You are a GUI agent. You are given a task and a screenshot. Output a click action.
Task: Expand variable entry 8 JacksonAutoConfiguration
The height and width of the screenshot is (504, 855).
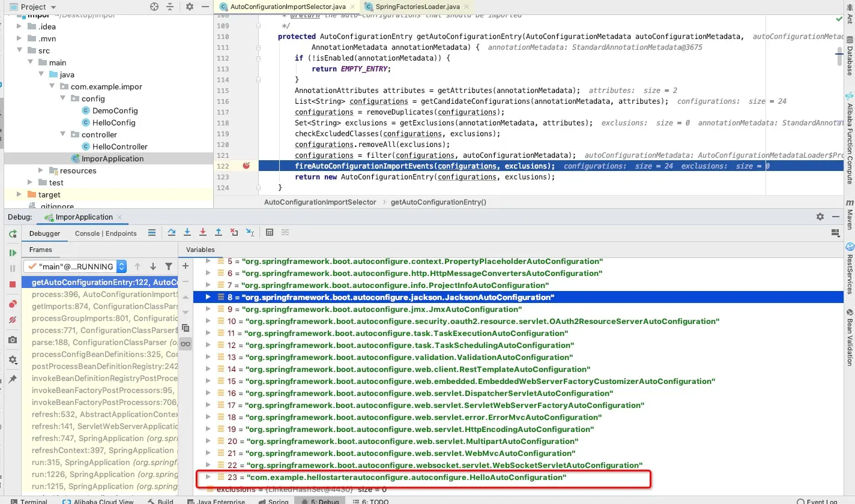(208, 297)
